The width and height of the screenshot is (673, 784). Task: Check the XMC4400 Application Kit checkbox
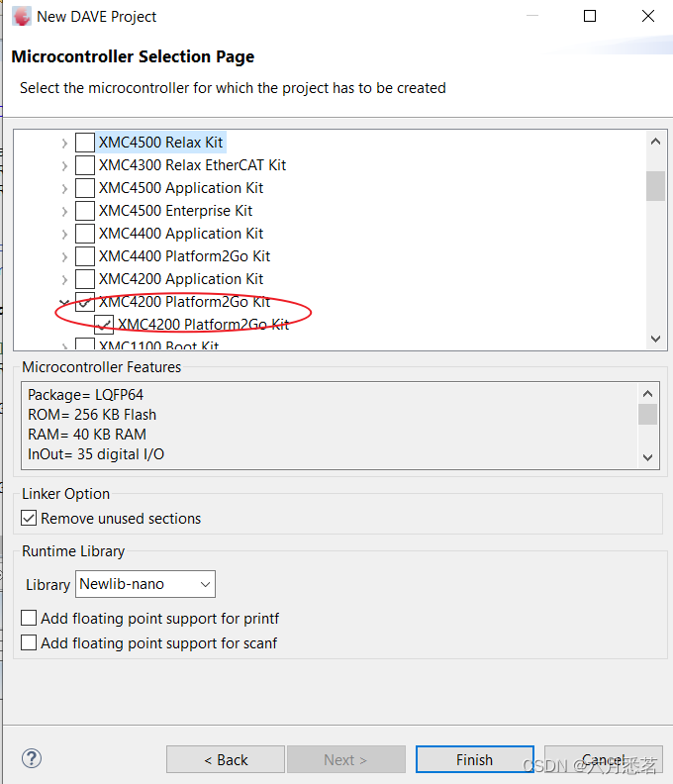pyautogui.click(x=85, y=234)
